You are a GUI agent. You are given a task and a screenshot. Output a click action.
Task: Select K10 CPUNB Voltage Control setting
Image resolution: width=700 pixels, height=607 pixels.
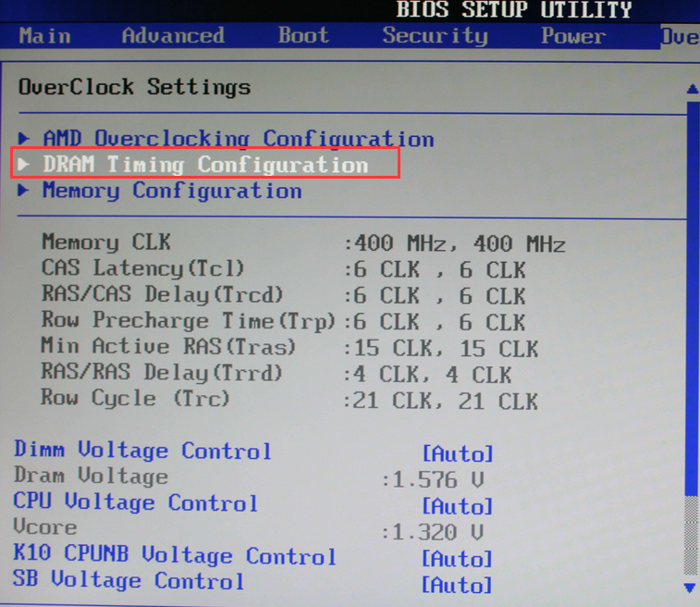[x=175, y=554]
